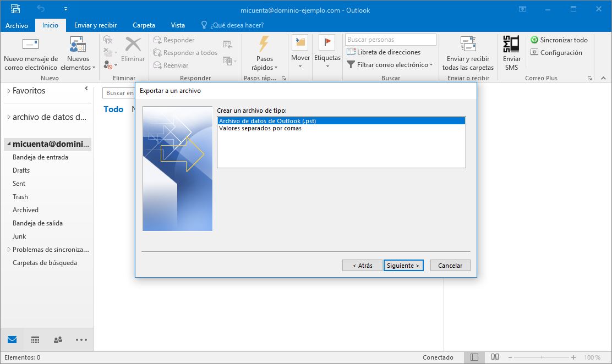
Task: Click the zoom in plus button
Action: click(x=573, y=357)
